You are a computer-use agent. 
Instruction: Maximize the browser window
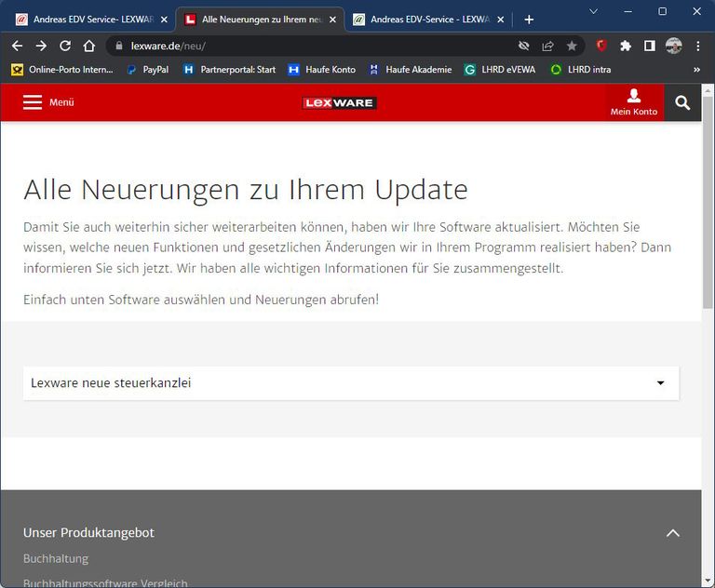click(662, 11)
